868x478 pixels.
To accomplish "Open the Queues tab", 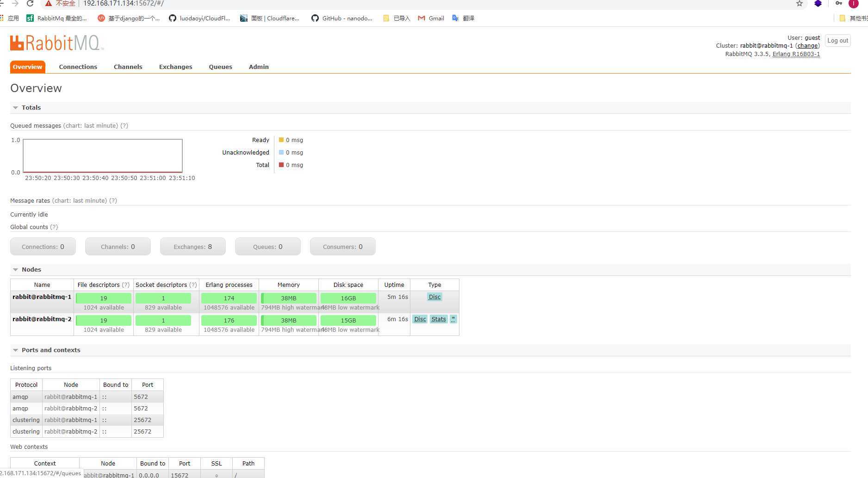I will [x=221, y=67].
